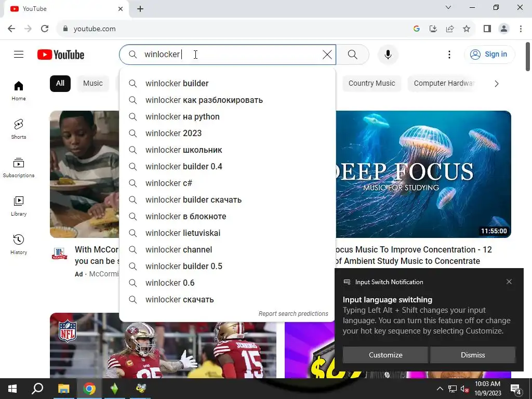Select the Country Music chip
This screenshot has width=532, height=399.
coord(371,84)
